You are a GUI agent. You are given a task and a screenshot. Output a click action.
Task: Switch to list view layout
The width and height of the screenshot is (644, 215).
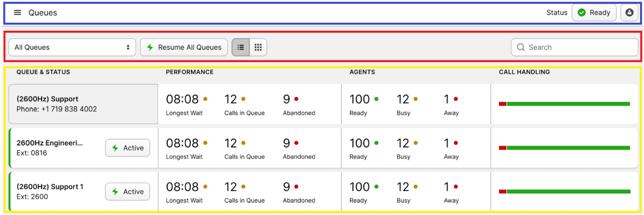pyautogui.click(x=240, y=47)
